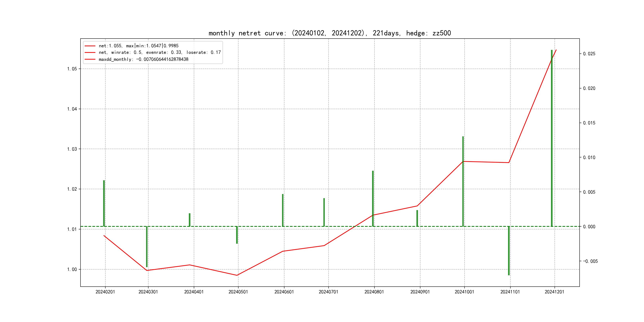The image size is (644, 322).
Task: Click the short green bar near 20240401
Action: [x=189, y=220]
